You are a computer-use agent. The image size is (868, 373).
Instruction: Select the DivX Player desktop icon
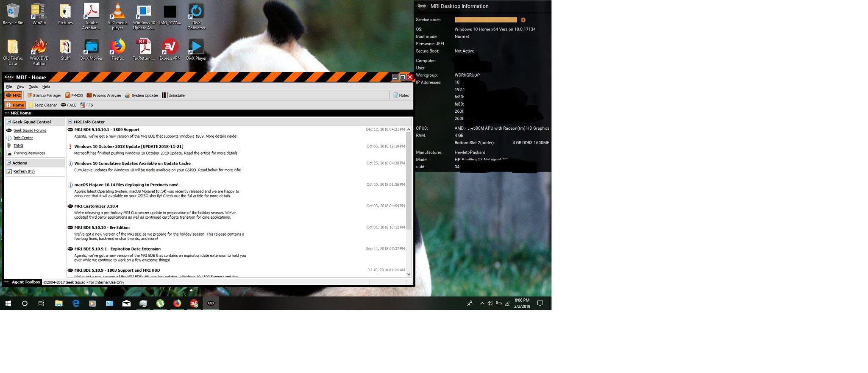(x=196, y=49)
